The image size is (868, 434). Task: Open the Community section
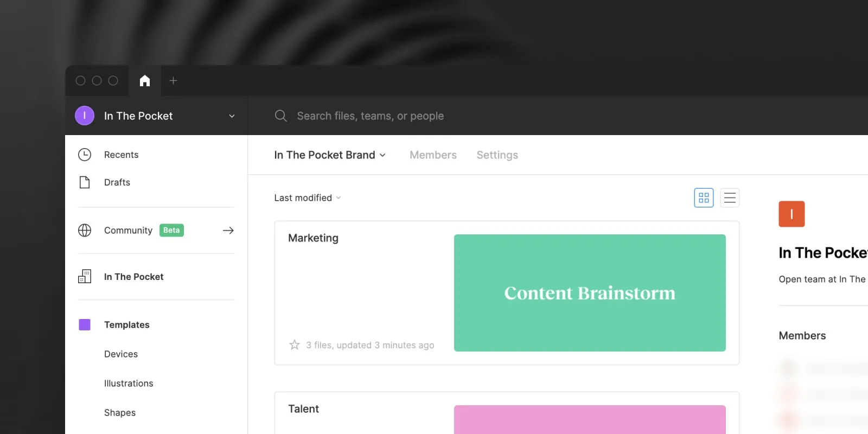(128, 231)
